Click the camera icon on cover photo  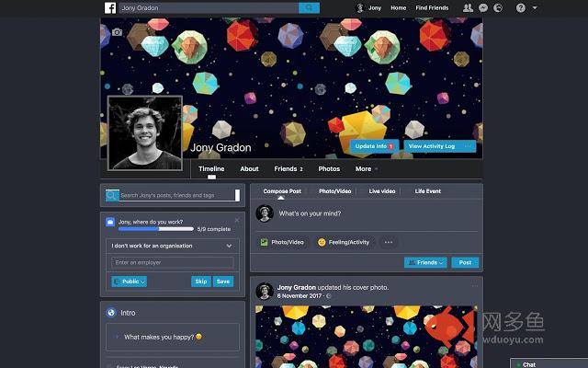tap(117, 32)
